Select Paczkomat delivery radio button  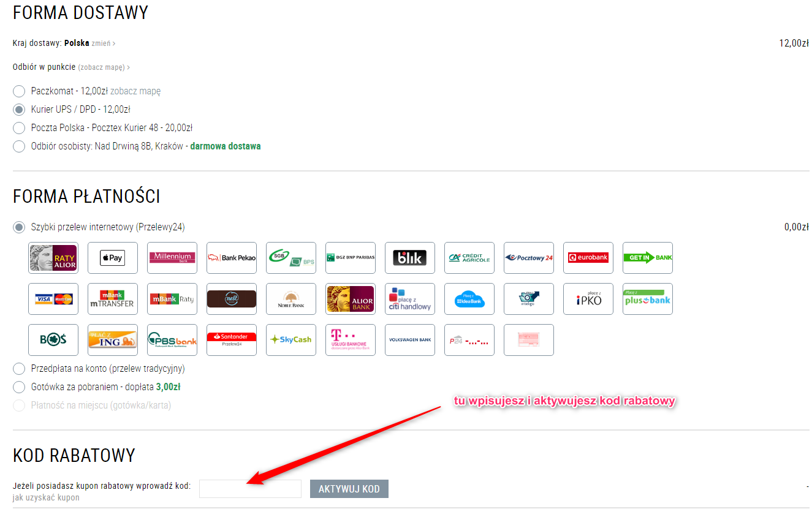pyautogui.click(x=19, y=91)
